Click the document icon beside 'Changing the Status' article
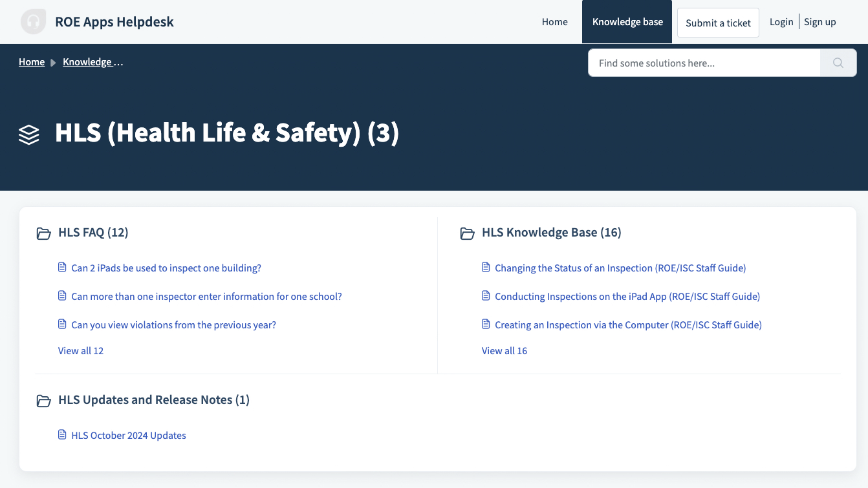This screenshot has height=488, width=868. tap(486, 267)
